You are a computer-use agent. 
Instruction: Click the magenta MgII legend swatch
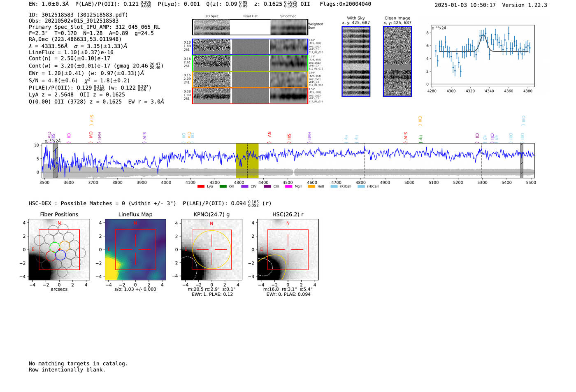click(x=288, y=186)
